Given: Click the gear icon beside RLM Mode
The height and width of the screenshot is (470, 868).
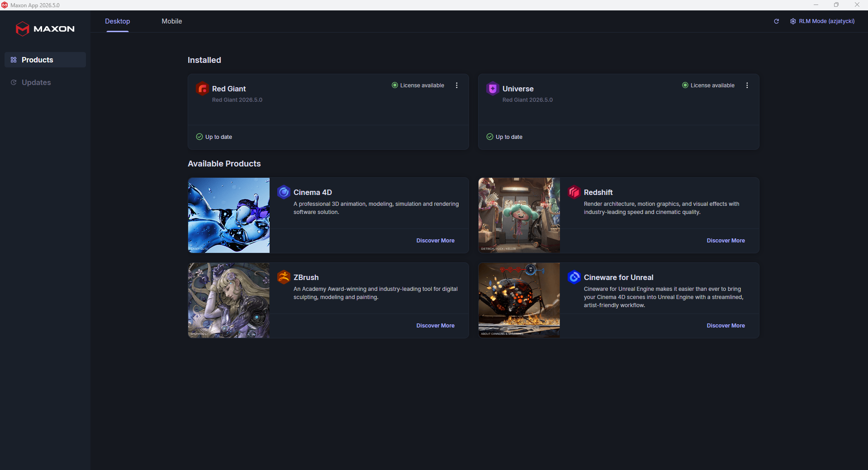Looking at the screenshot, I should point(793,21).
